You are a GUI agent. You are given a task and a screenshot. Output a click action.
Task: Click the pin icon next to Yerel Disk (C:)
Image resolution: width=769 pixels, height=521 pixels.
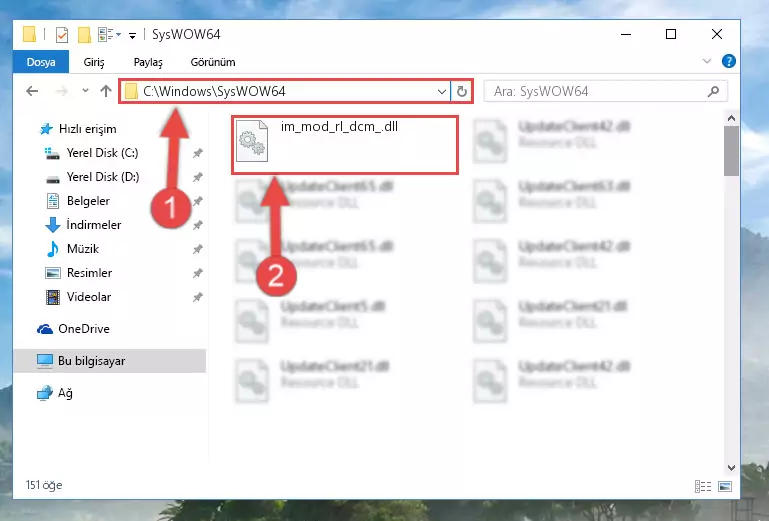pos(198,153)
